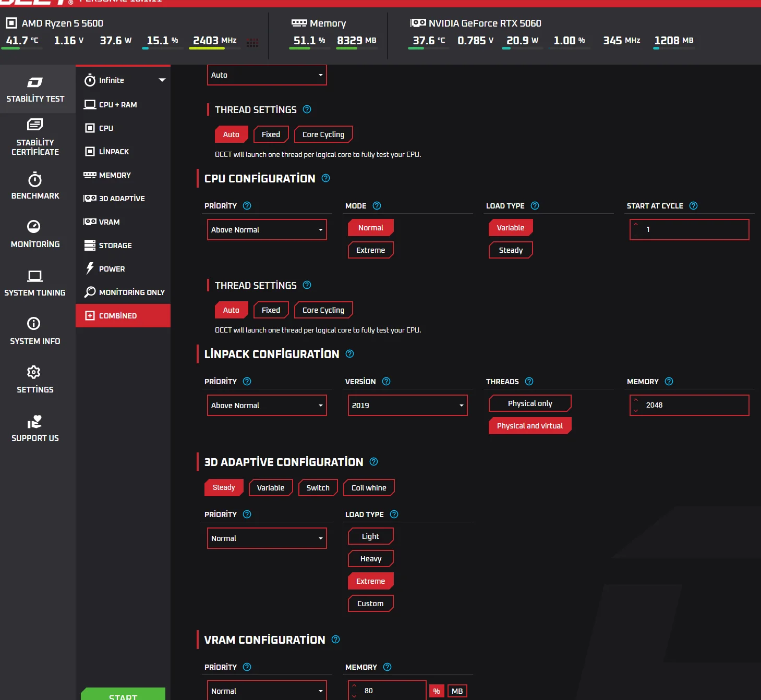Click help icon next to Linpack Configuration
The width and height of the screenshot is (761, 700).
350,354
